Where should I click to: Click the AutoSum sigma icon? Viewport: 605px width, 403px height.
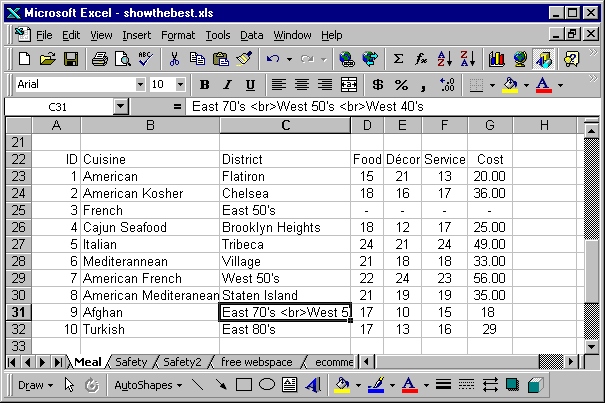[399, 59]
